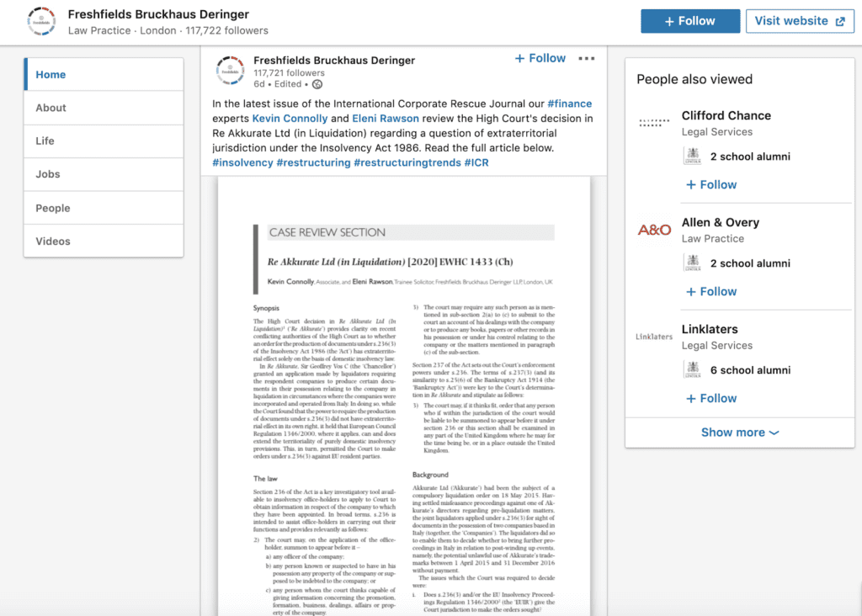This screenshot has height=616, width=862.
Task: Click the #restructuringtrends hashtag
Action: tap(407, 162)
